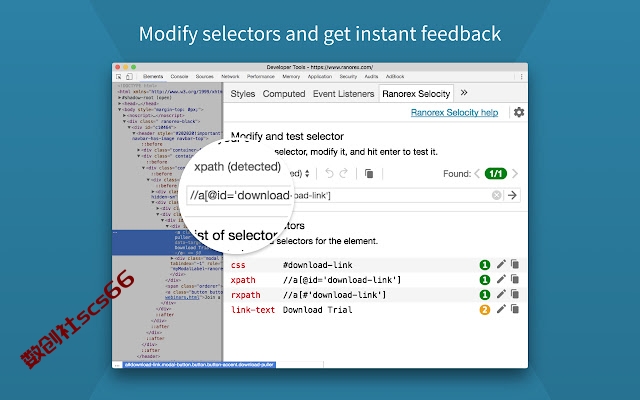Open the Ranorex Selocity settings gear
This screenshot has height=400, width=640.
click(519, 112)
